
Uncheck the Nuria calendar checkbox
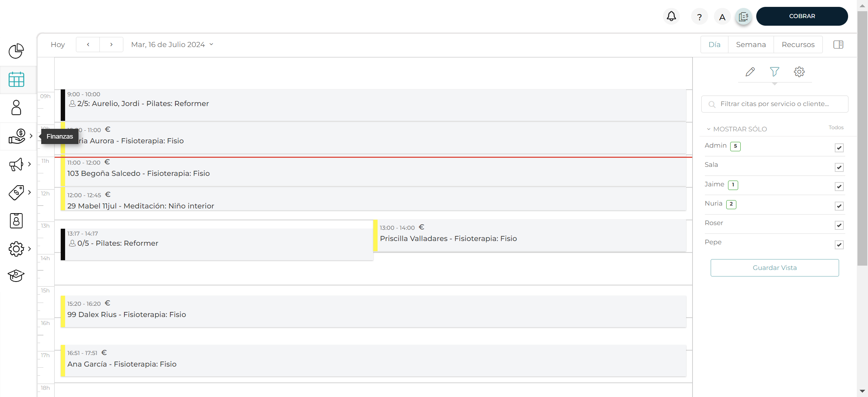click(x=839, y=206)
